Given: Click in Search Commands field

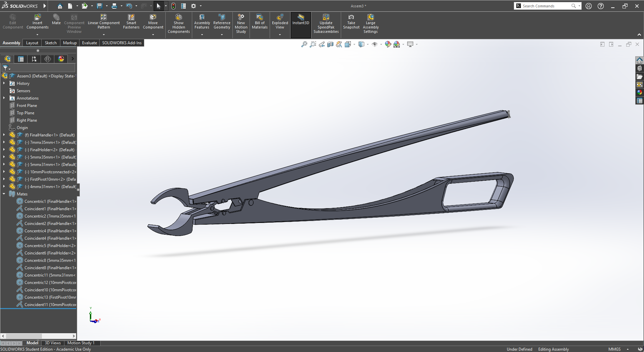Looking at the screenshot, I should [x=546, y=6].
